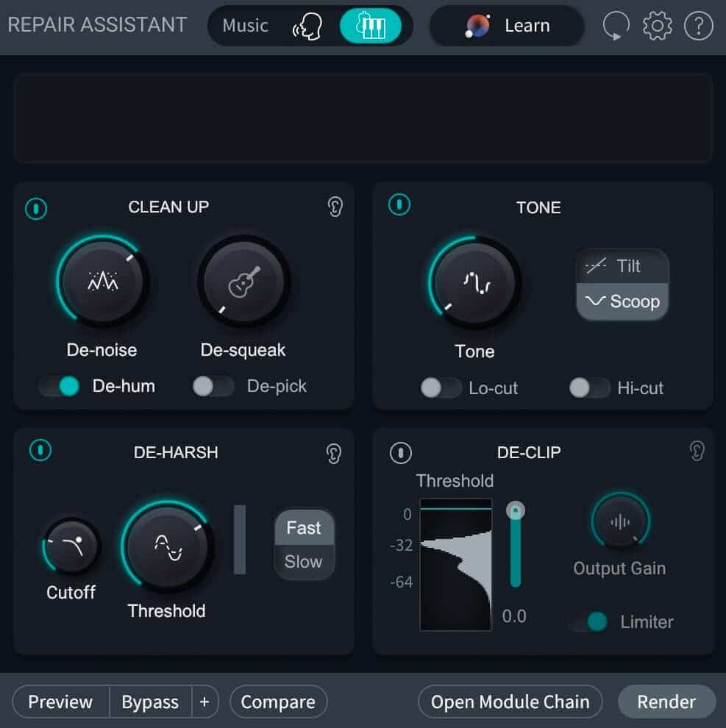The height and width of the screenshot is (728, 726).
Task: Start the Learn analysis
Action: (x=507, y=26)
